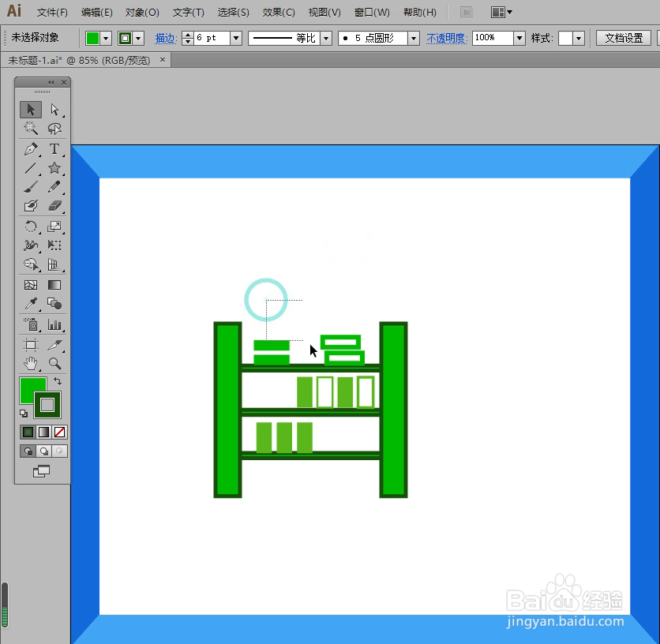Select the Direct Selection tool

tap(54, 110)
